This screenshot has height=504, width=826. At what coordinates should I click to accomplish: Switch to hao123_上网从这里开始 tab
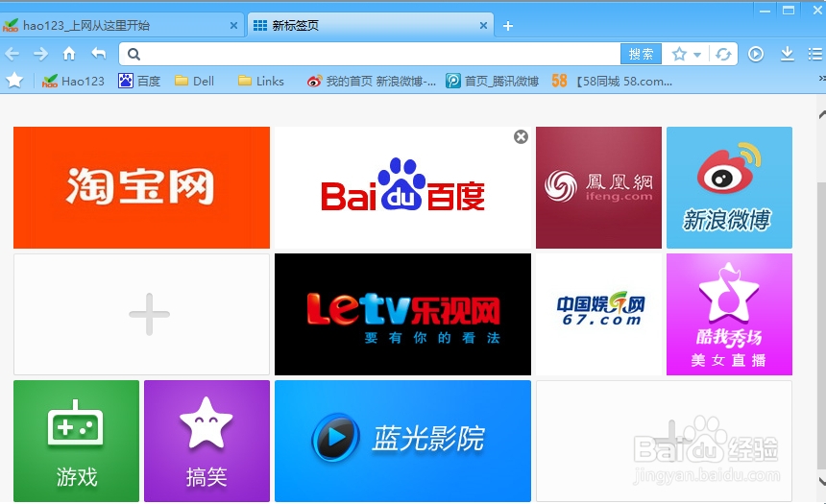123,25
